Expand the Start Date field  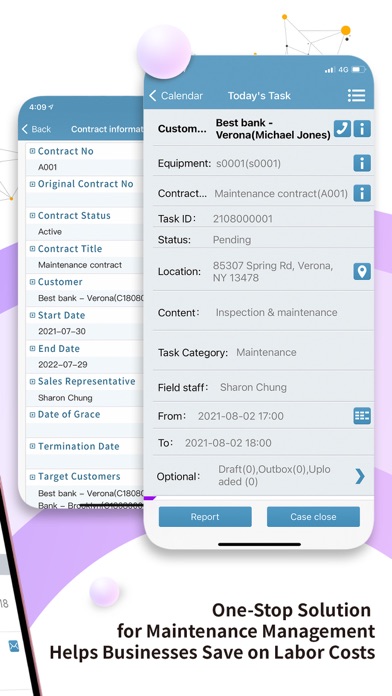tap(32, 315)
